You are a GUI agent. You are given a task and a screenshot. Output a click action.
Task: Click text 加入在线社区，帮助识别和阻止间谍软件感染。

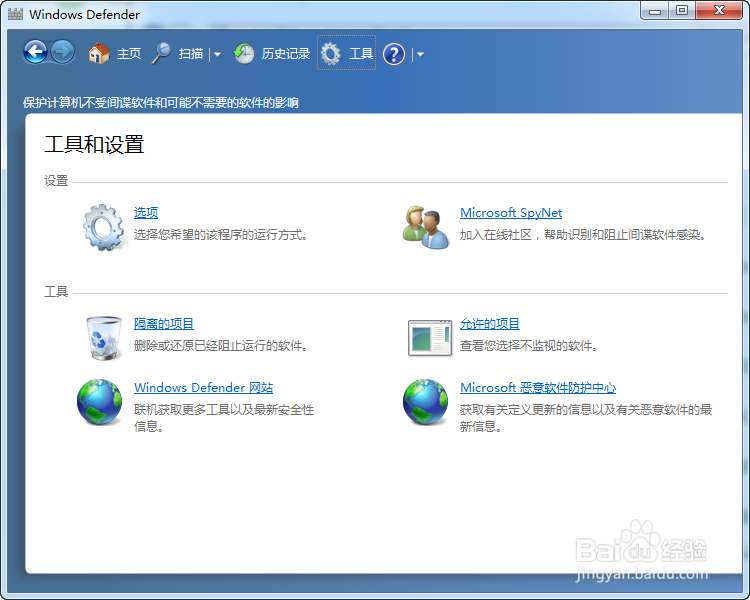pyautogui.click(x=583, y=235)
